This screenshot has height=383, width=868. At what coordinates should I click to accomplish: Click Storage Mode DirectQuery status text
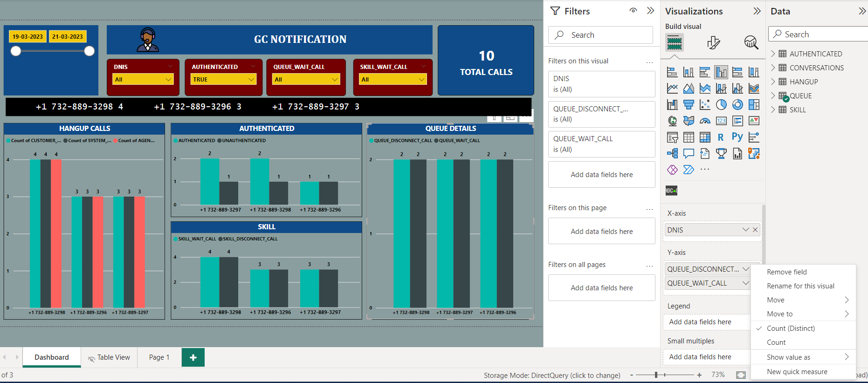552,376
